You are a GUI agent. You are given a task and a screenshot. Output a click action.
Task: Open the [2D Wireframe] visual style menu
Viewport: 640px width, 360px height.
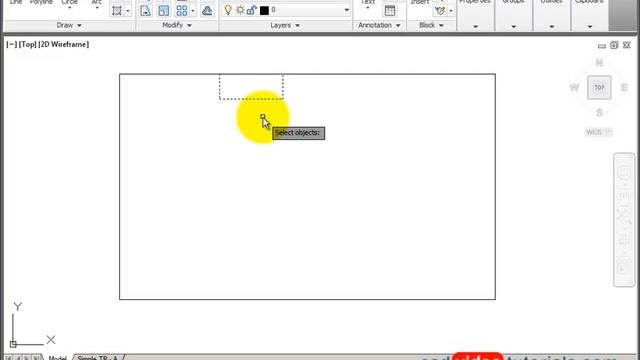click(64, 44)
